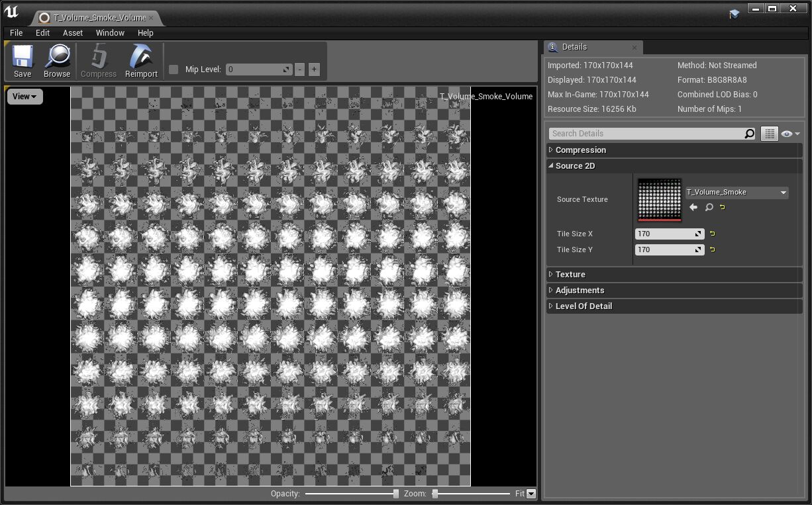Open the Asset menu
The width and height of the screenshot is (812, 505).
tap(73, 32)
